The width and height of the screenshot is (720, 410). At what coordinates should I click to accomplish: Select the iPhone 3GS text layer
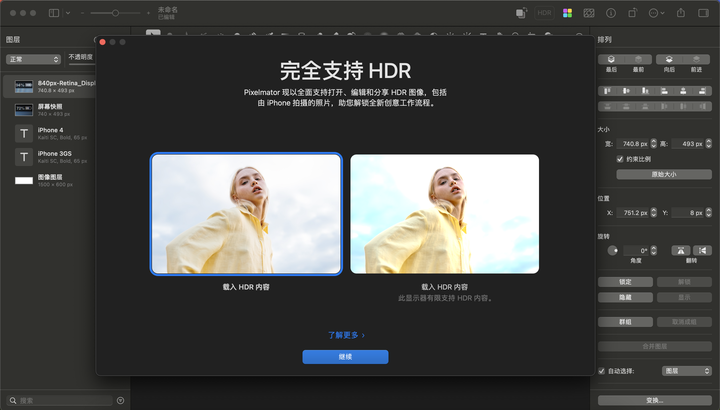tap(51, 157)
